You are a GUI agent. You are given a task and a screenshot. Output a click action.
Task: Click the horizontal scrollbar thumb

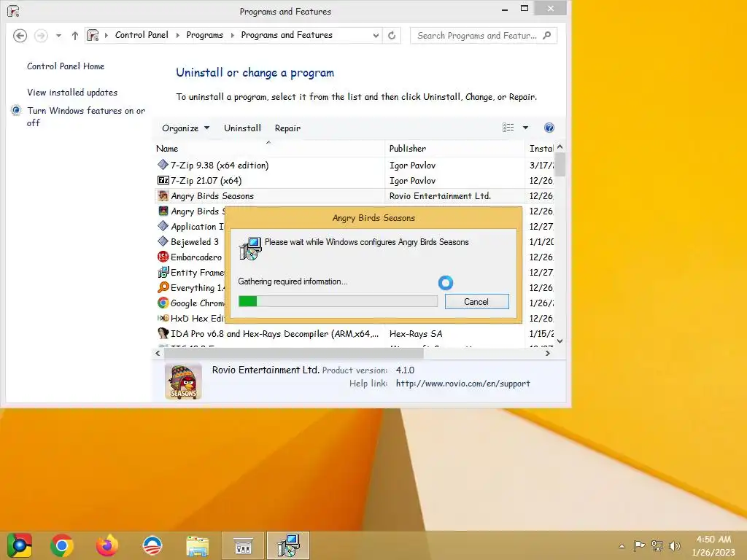click(293, 354)
